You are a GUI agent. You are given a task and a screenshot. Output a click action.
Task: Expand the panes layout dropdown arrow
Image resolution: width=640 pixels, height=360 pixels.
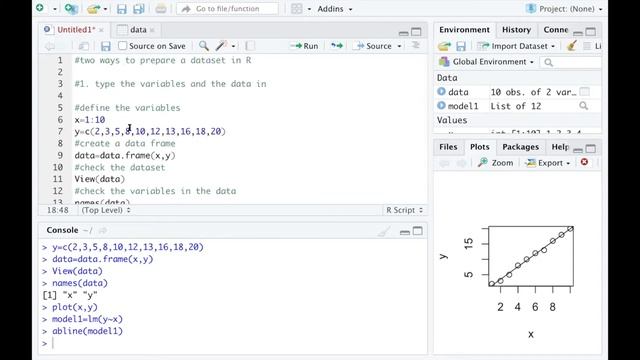coord(309,9)
